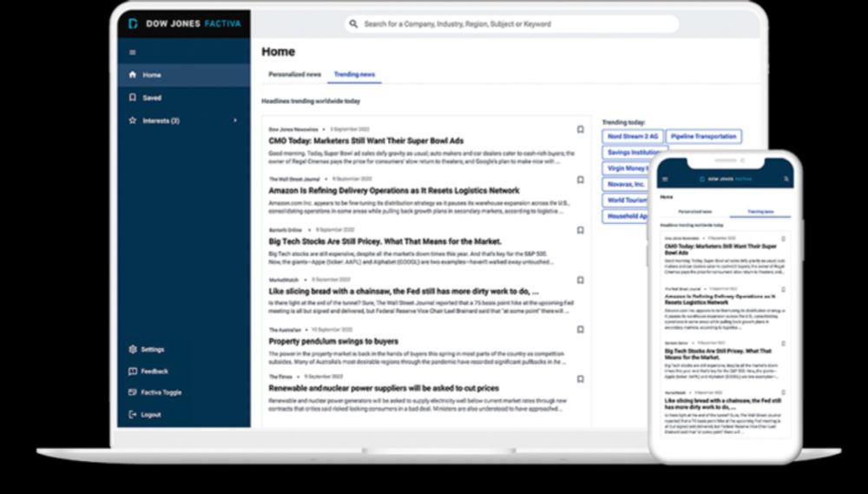Image resolution: width=868 pixels, height=494 pixels.
Task: Click The Times source label
Action: [280, 377]
